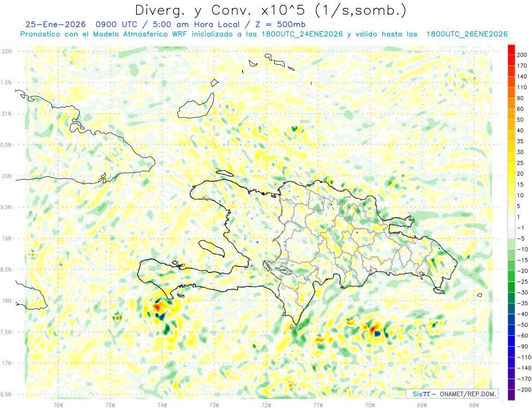
Task: Click the '75W' longitude label
Action: 110,405
